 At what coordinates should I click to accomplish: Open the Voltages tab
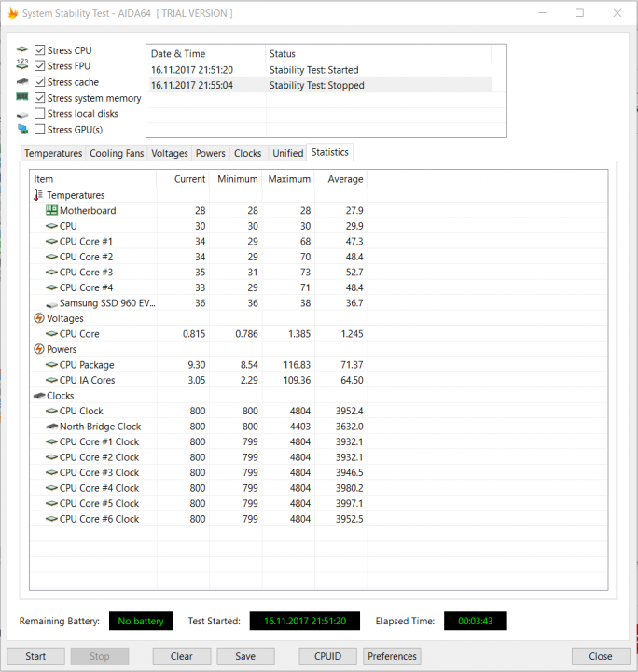(x=170, y=153)
